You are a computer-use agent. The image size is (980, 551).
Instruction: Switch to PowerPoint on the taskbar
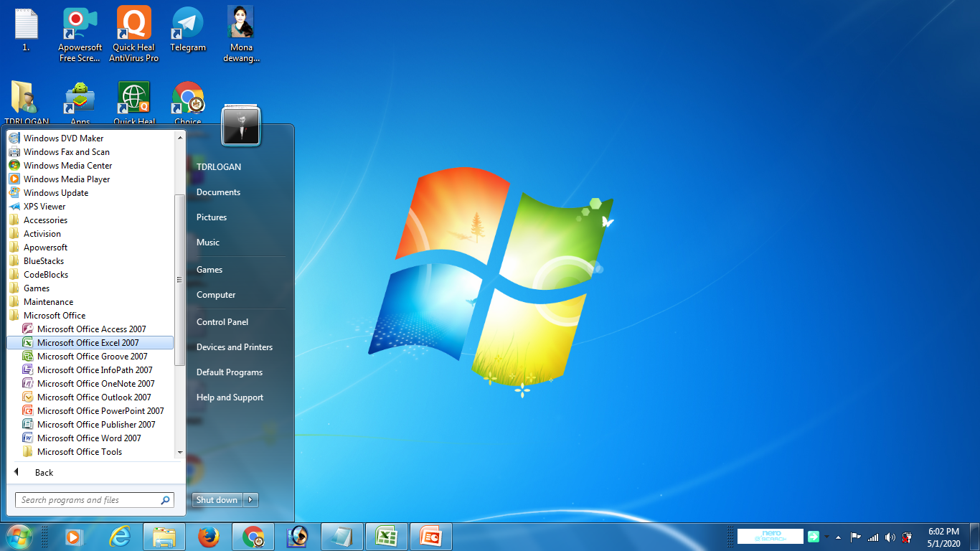click(431, 537)
